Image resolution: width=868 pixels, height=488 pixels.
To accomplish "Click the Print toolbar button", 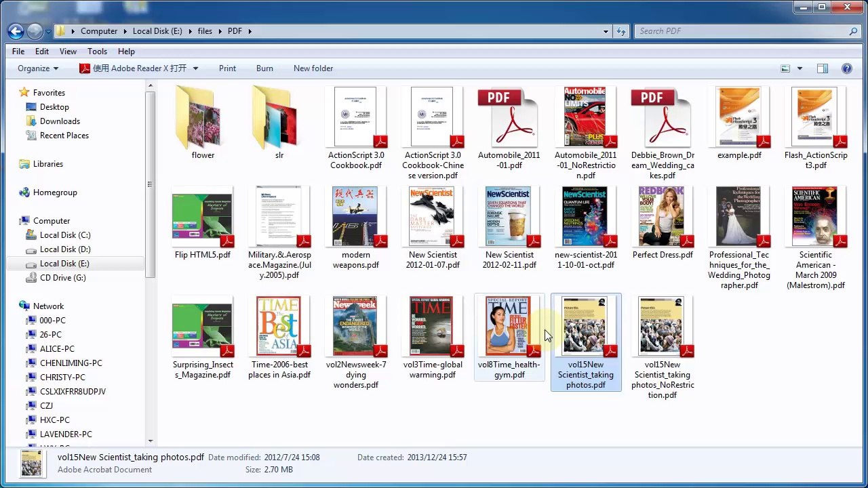I will pyautogui.click(x=228, y=68).
